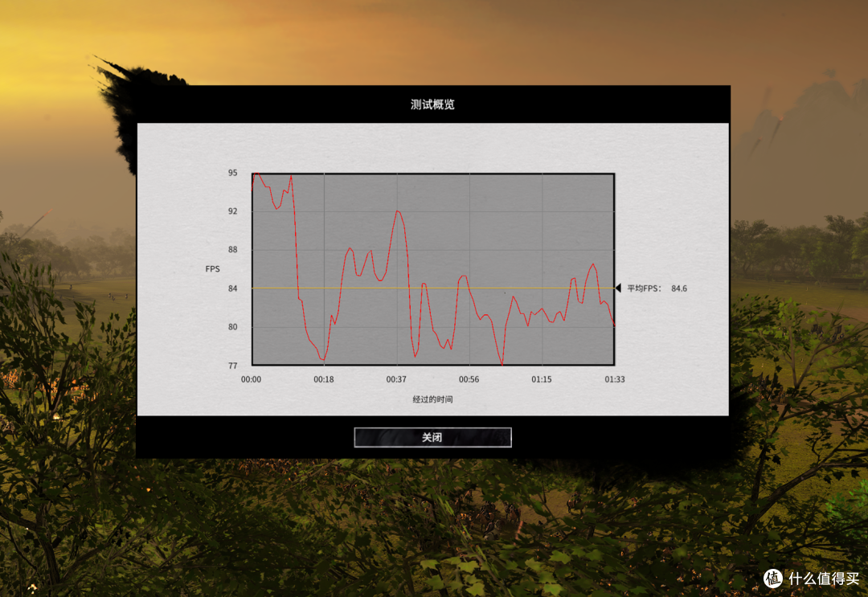
Task: Click the 00:00 time label
Action: (251, 379)
